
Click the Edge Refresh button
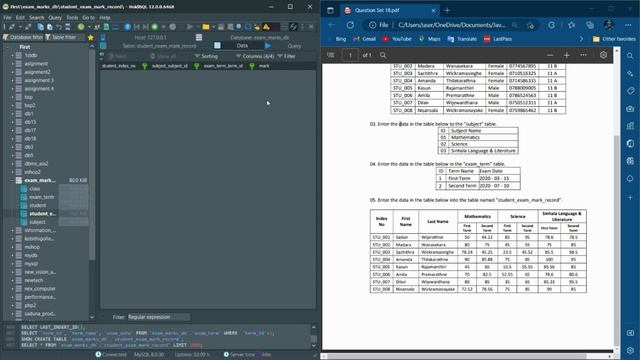pos(350,25)
